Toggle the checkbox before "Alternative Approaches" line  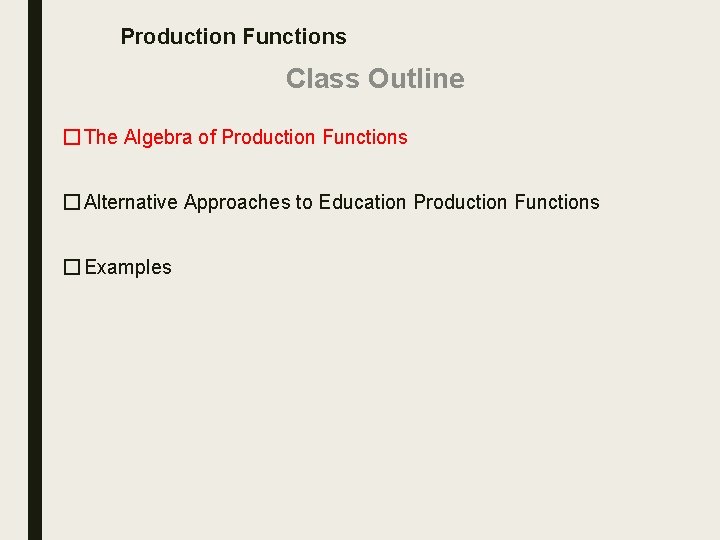tap(72, 203)
